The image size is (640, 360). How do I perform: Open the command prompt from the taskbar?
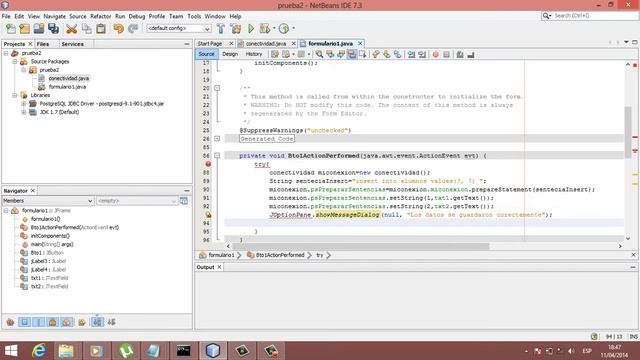(183, 351)
